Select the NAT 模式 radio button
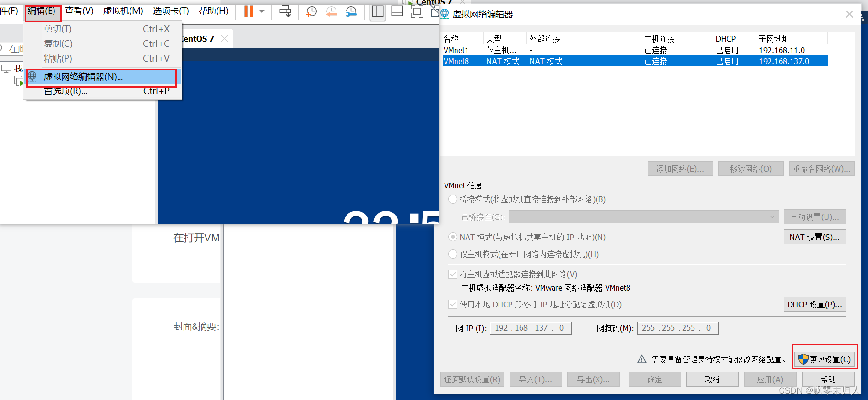 click(453, 237)
